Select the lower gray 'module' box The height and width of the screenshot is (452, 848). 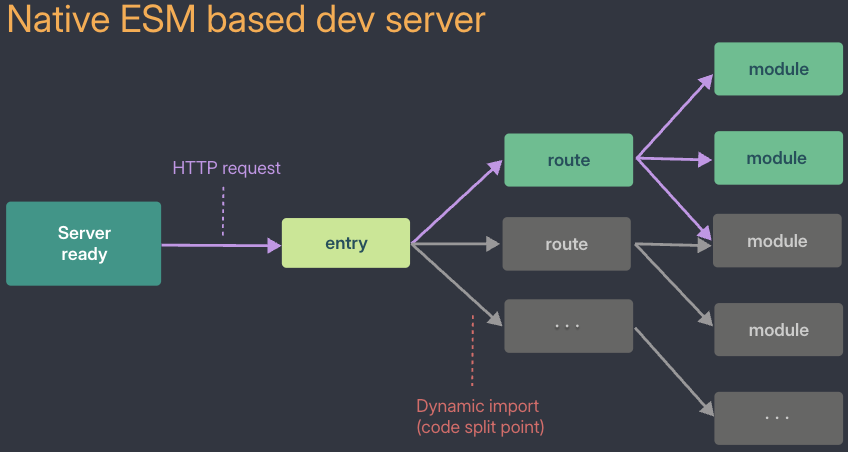click(x=779, y=330)
